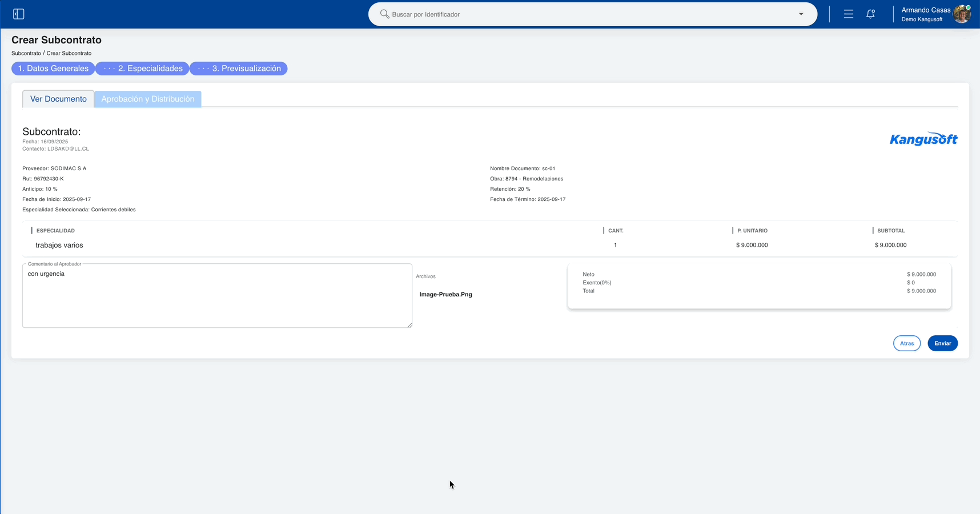
Task: Focus the Buscar por Identificador field
Action: 592,14
